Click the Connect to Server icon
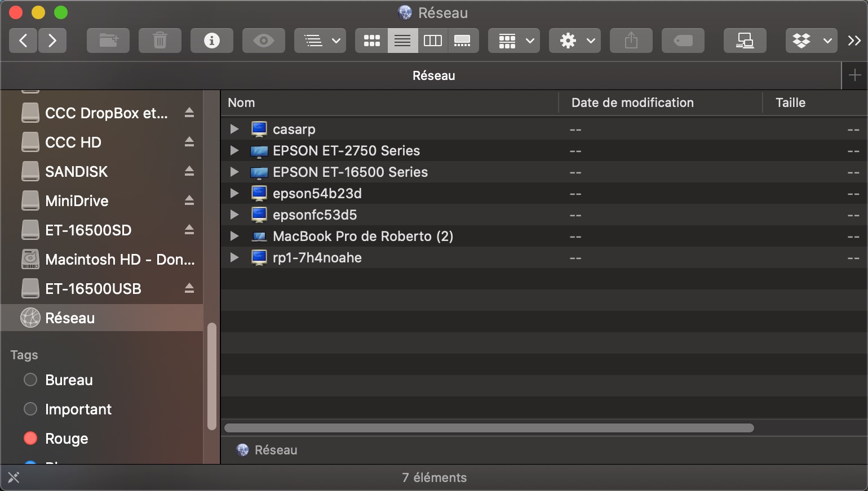 tap(745, 41)
